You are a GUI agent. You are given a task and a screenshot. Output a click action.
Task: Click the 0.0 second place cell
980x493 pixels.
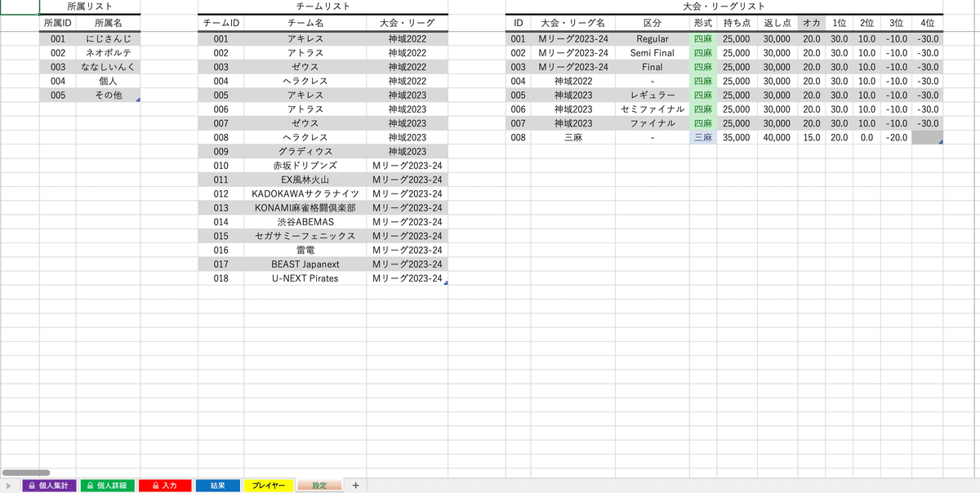point(867,137)
